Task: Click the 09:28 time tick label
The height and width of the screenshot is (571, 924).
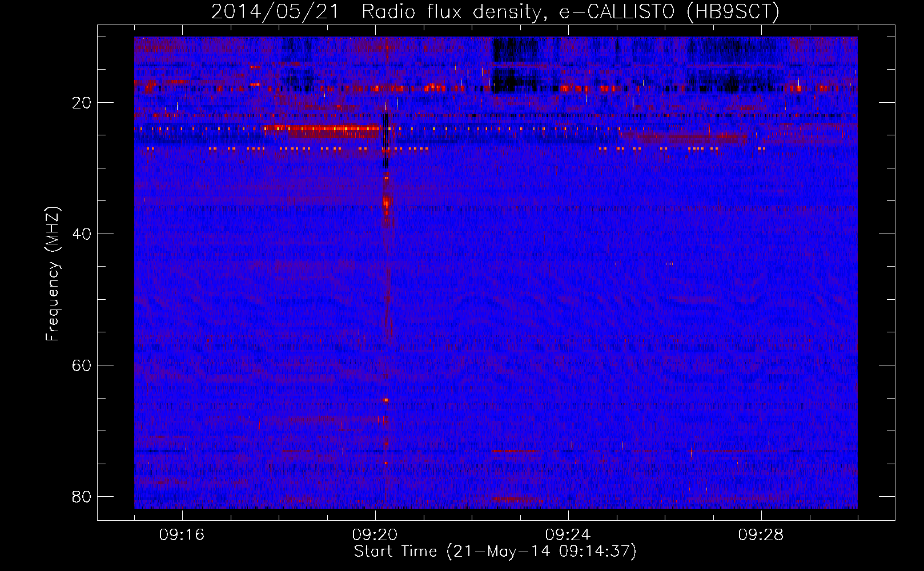Action: click(761, 535)
